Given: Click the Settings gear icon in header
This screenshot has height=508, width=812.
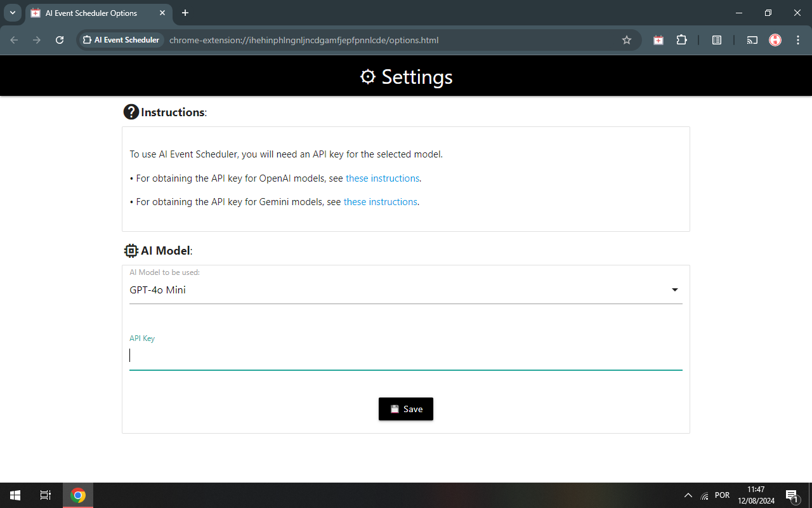Looking at the screenshot, I should (368, 77).
